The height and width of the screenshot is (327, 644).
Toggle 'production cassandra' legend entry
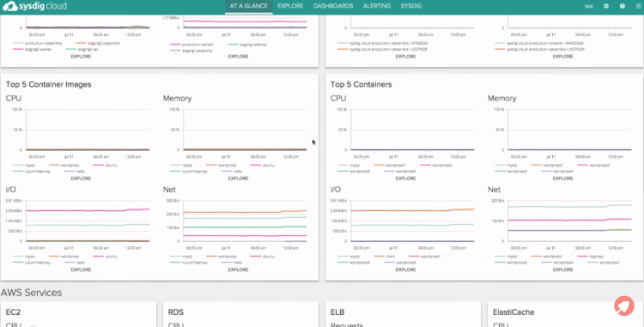(38, 43)
